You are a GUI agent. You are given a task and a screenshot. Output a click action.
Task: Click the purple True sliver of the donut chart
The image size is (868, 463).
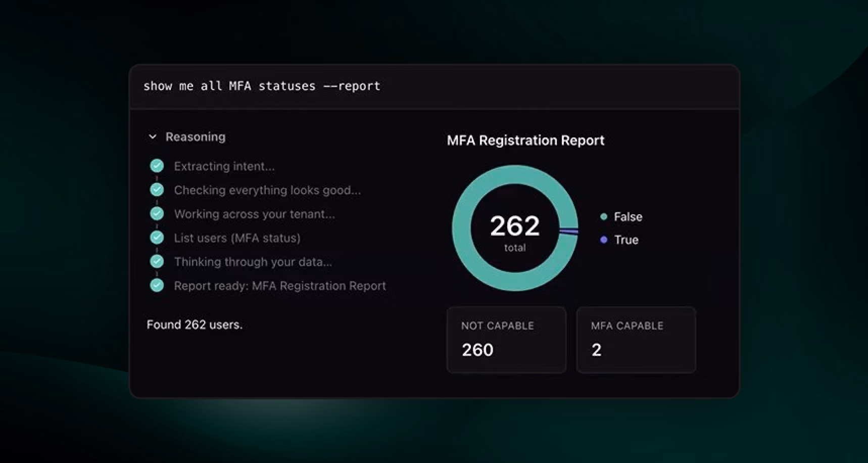(x=569, y=231)
